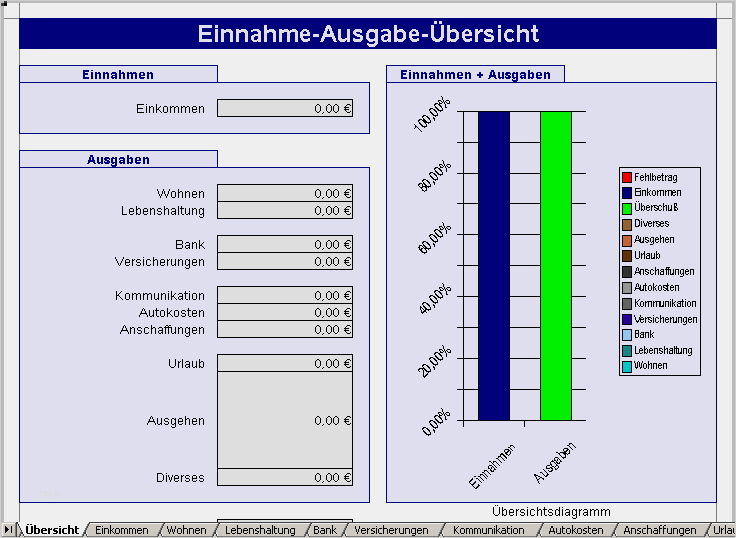Select the green Überschuß legend swatch
This screenshot has width=736, height=538.
627,208
